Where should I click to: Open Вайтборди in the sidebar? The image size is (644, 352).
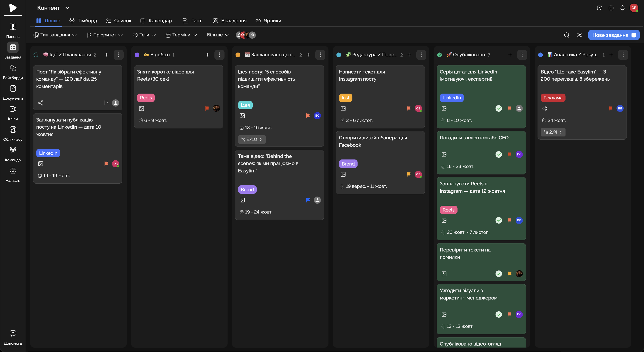(13, 68)
